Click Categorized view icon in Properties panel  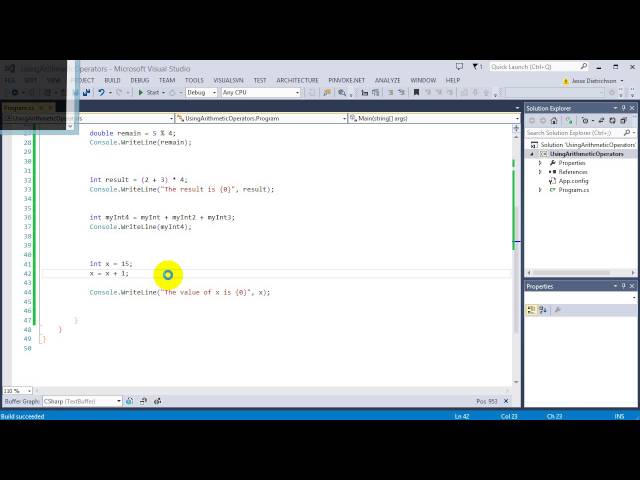tap(531, 310)
